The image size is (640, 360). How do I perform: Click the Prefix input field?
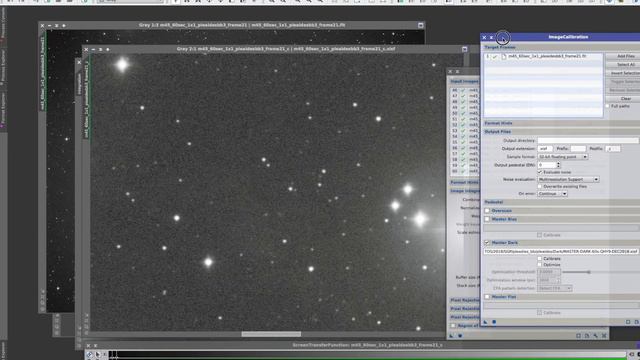(x=578, y=149)
